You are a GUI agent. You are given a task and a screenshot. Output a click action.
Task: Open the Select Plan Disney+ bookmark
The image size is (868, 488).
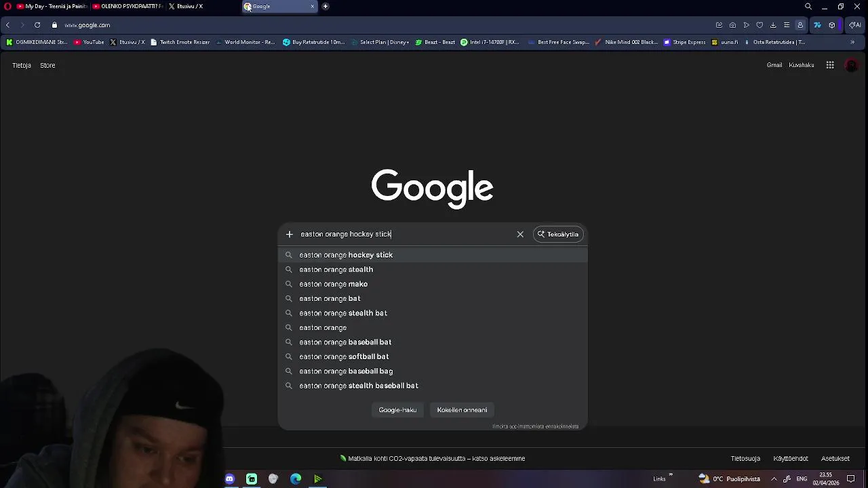pos(380,42)
